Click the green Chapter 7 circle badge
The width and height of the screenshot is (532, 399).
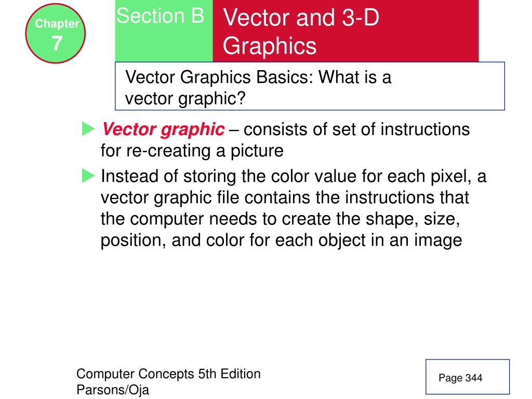click(55, 33)
